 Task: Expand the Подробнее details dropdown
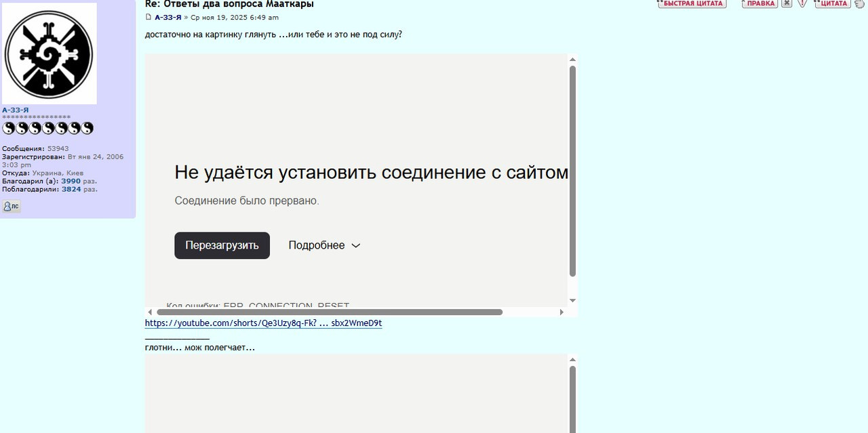pyautogui.click(x=324, y=245)
